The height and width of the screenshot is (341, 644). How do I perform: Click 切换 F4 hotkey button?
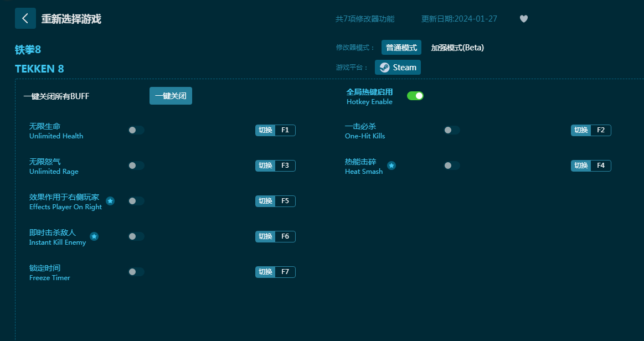pyautogui.click(x=591, y=166)
